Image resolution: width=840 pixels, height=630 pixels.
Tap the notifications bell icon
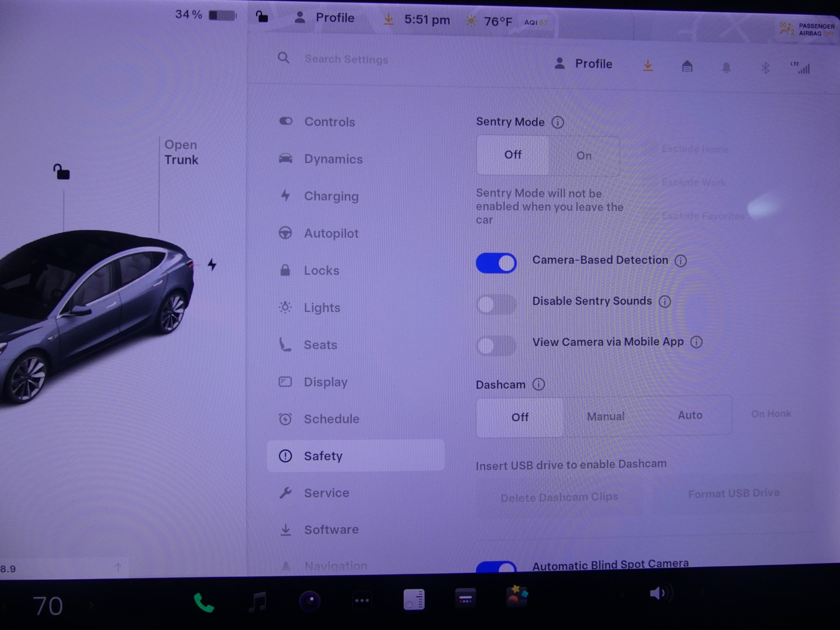click(726, 68)
